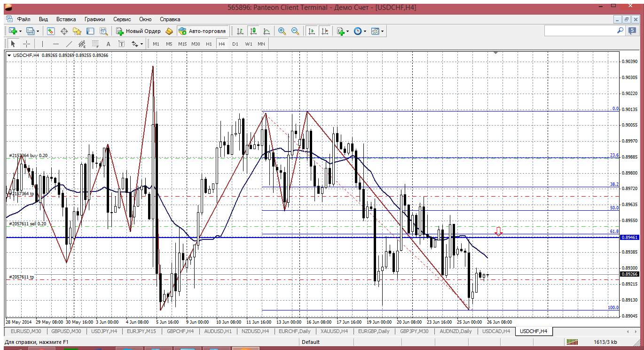The height and width of the screenshot is (350, 644).
Task: Click the zoom in magnifier icon
Action: (x=282, y=31)
